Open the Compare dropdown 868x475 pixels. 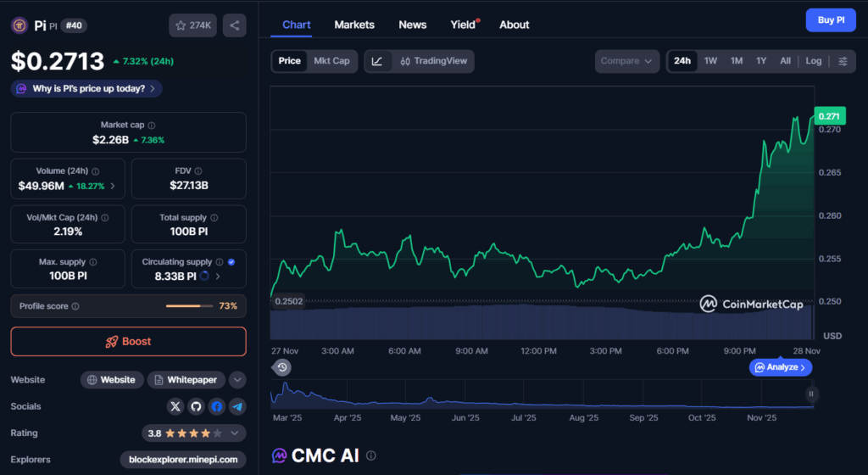(x=626, y=61)
